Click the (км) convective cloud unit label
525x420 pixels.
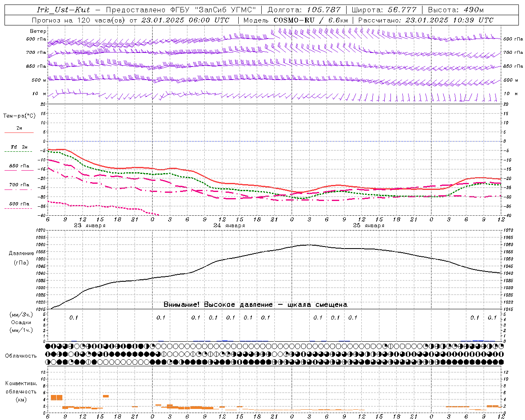21,399
